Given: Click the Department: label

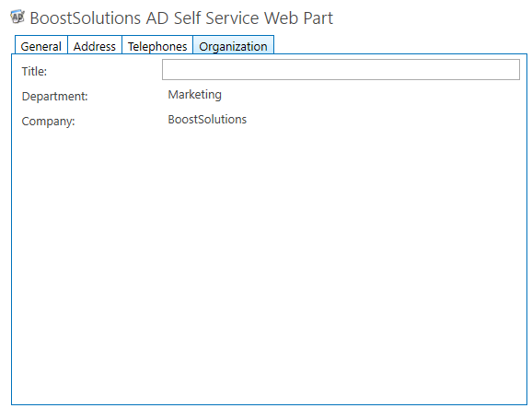Looking at the screenshot, I should pyautogui.click(x=54, y=97).
